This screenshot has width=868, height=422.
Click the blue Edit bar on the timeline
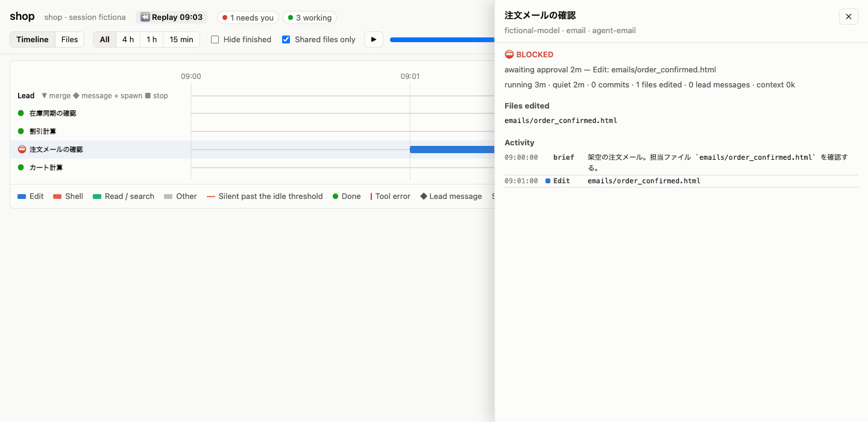(x=452, y=150)
